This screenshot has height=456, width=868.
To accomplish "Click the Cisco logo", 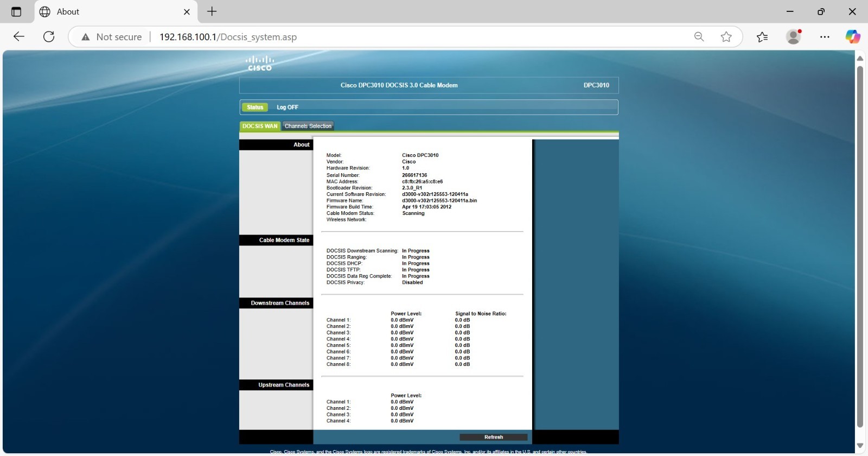I will coord(260,63).
